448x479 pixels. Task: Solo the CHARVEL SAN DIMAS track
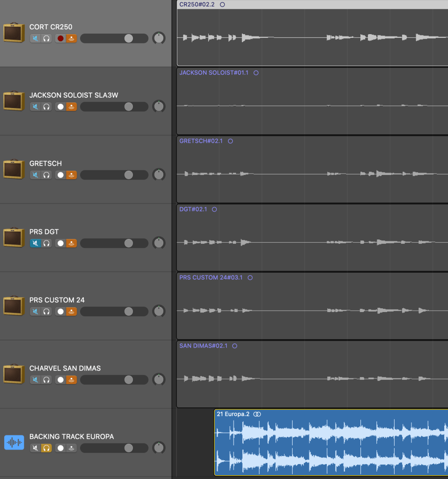tap(46, 380)
